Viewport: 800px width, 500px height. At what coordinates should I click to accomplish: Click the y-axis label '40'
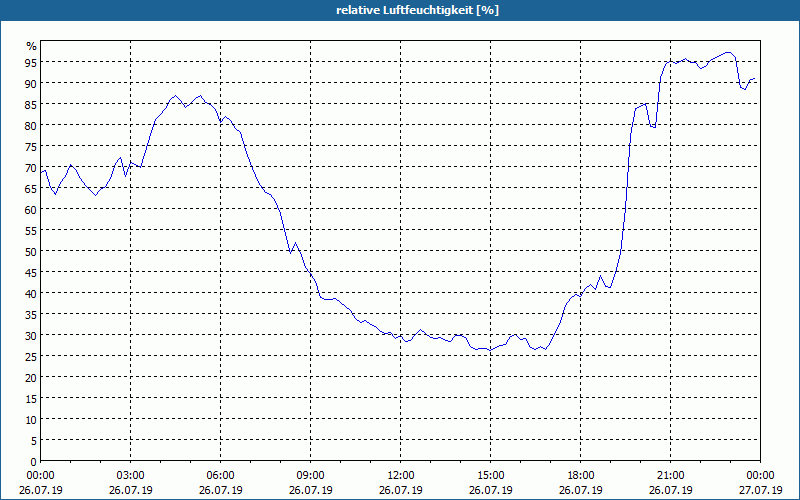coord(30,293)
